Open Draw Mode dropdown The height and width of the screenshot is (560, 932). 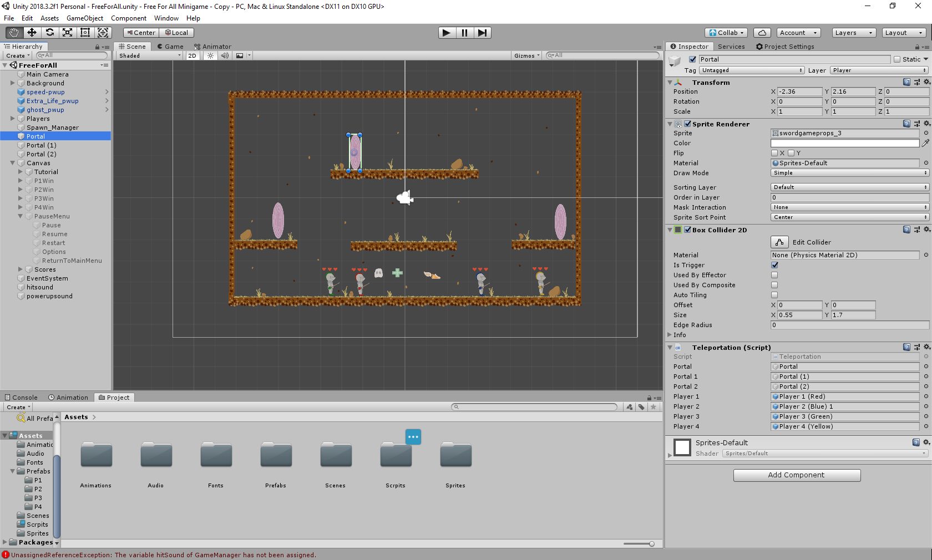tap(850, 173)
